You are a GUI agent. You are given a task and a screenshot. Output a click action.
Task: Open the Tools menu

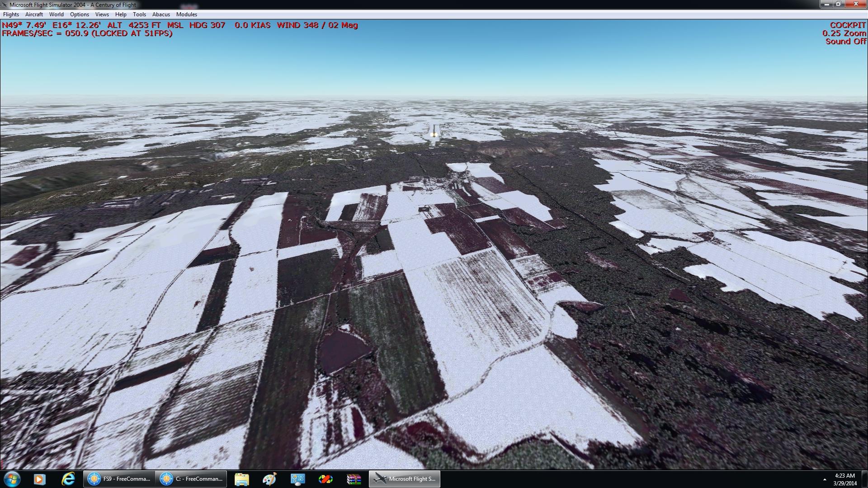pos(139,14)
